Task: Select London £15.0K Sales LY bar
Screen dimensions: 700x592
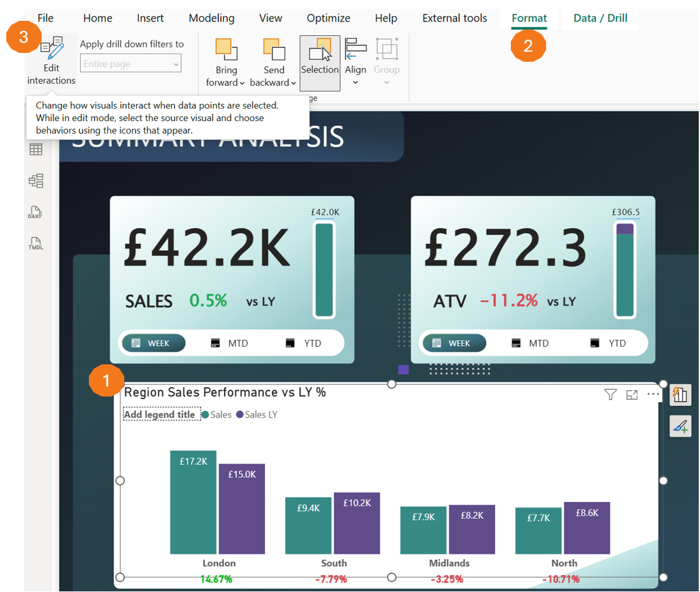Action: (x=242, y=509)
